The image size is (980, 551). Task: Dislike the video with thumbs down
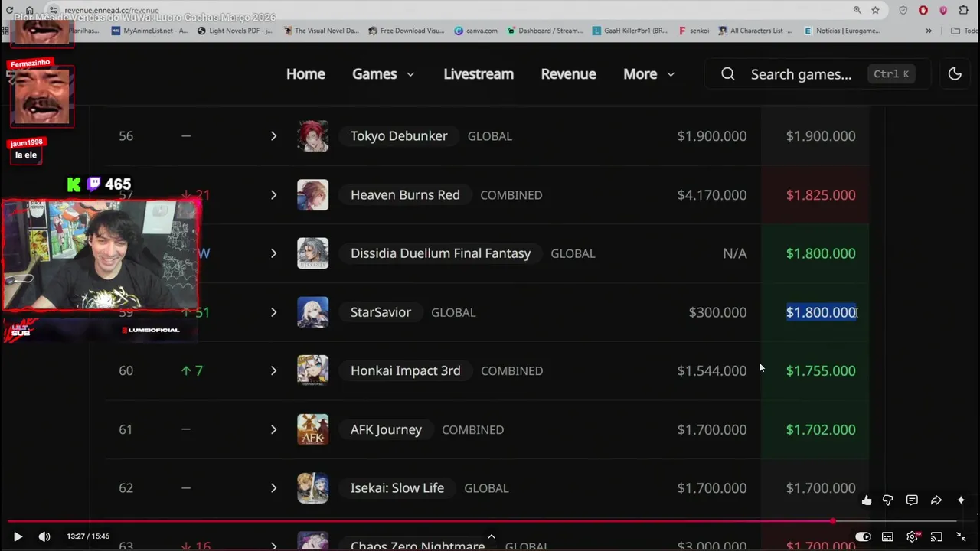tap(888, 500)
